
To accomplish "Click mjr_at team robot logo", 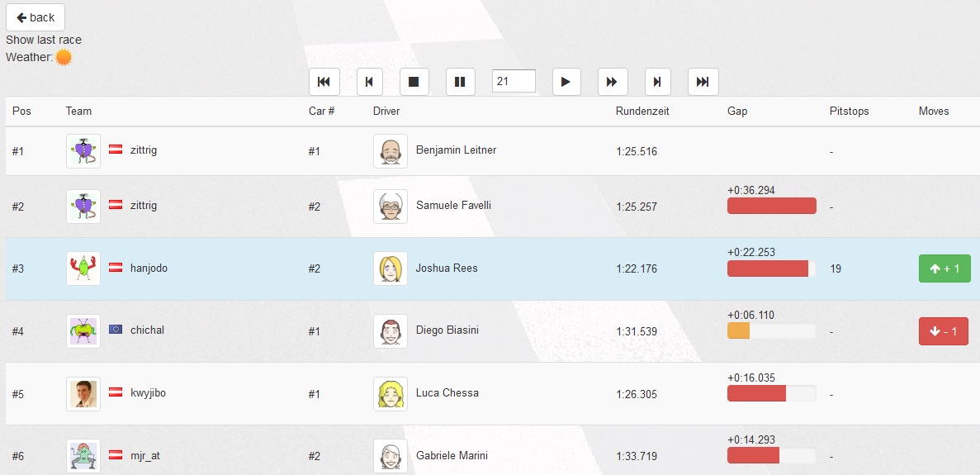I will 83,456.
